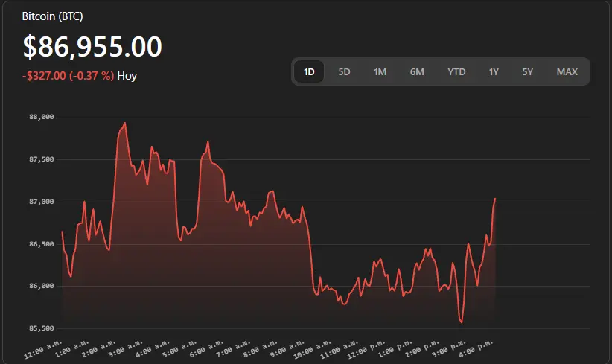
Task: Click the chart's highest peak point
Action: point(124,123)
